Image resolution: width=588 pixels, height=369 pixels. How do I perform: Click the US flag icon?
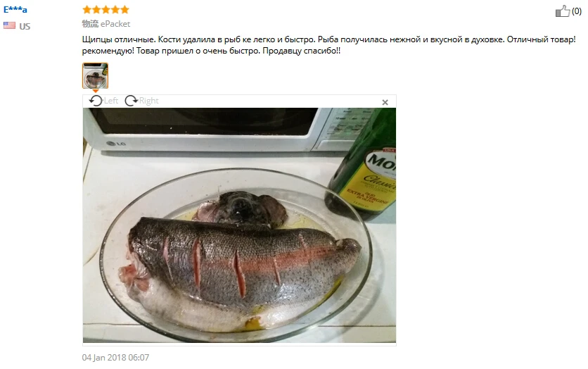[x=9, y=25]
